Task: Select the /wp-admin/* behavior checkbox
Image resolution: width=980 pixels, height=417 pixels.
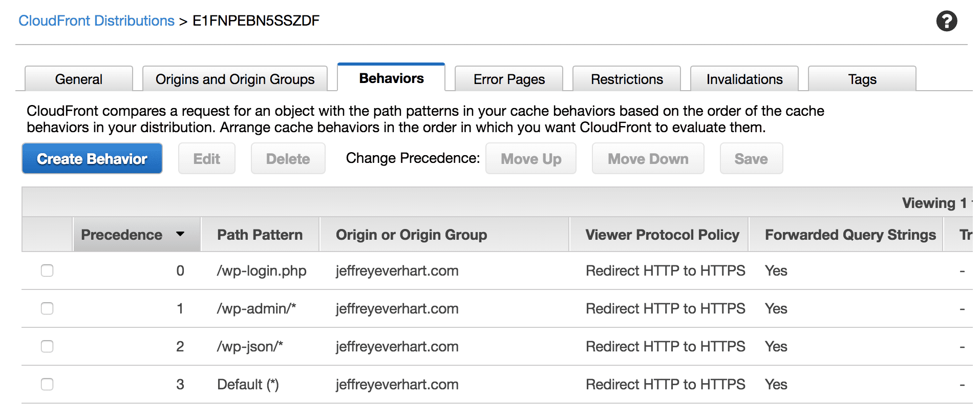Action: 47,308
